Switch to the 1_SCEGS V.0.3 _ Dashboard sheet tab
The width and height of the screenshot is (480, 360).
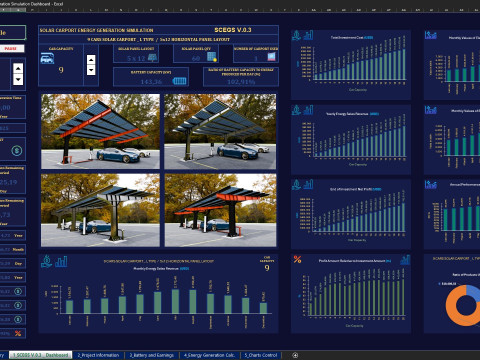point(40,355)
